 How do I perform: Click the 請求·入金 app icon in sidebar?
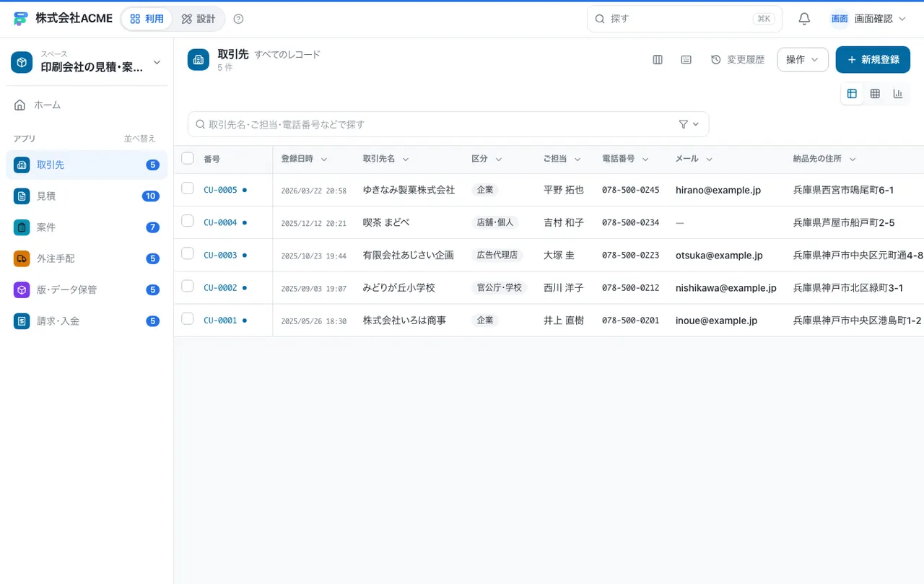pyautogui.click(x=22, y=321)
